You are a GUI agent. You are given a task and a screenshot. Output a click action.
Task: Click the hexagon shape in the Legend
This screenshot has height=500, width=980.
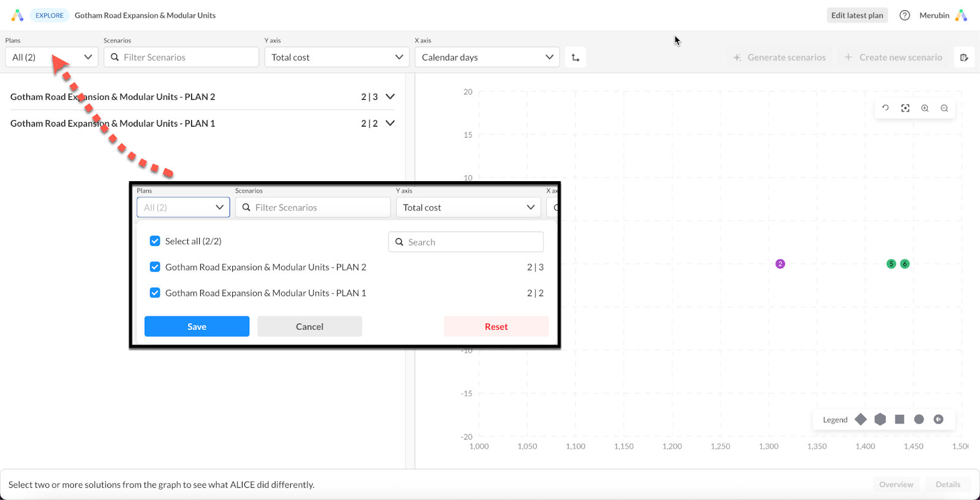[x=880, y=419]
